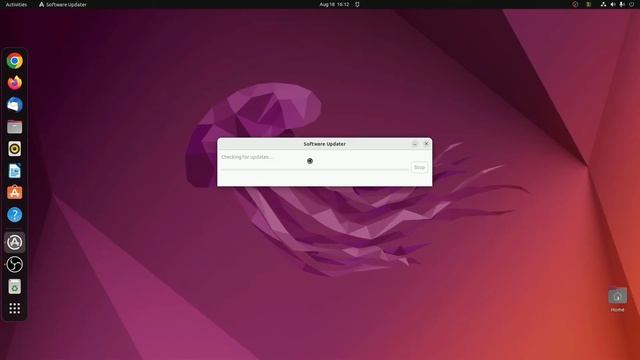Click Activities in the top bar
The image size is (640, 360).
pos(16,4)
